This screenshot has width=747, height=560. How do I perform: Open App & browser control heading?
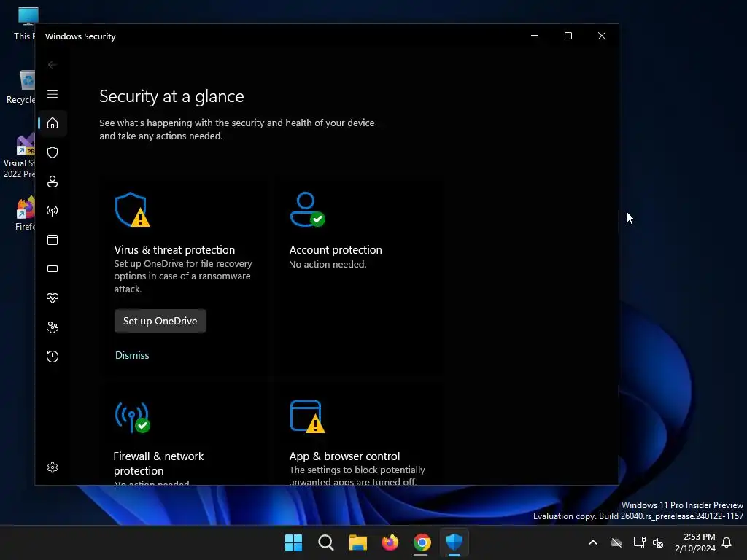pyautogui.click(x=344, y=456)
